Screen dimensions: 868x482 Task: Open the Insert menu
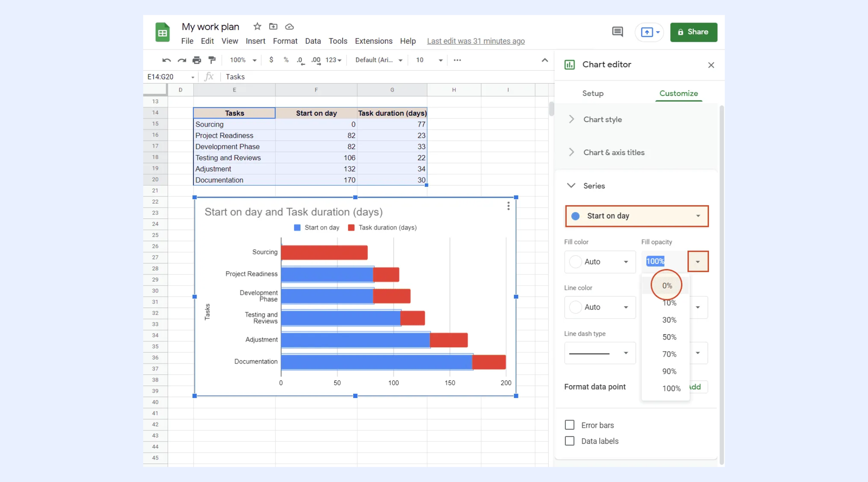(256, 41)
